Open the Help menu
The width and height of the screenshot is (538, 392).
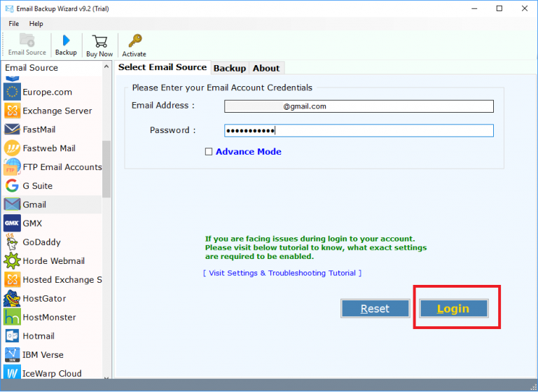pos(36,24)
